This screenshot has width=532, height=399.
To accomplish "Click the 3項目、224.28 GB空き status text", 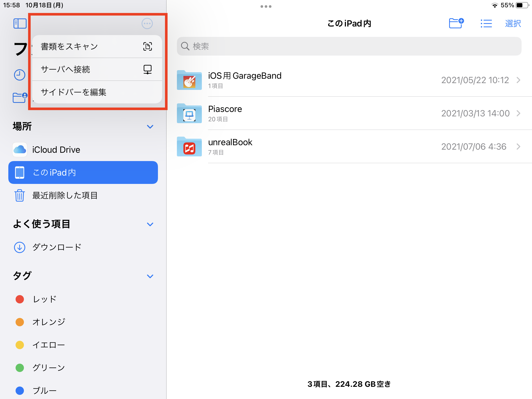I will click(x=349, y=384).
